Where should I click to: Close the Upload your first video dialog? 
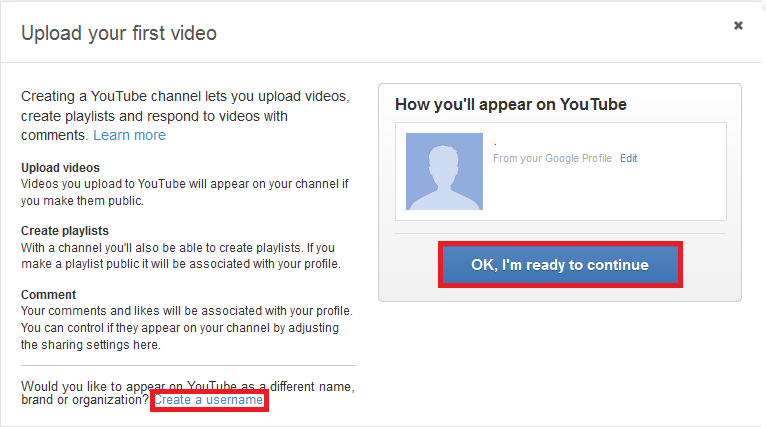(738, 25)
